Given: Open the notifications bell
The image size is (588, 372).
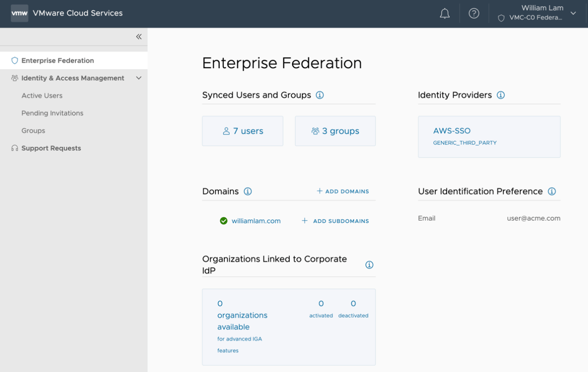Looking at the screenshot, I should (x=444, y=14).
